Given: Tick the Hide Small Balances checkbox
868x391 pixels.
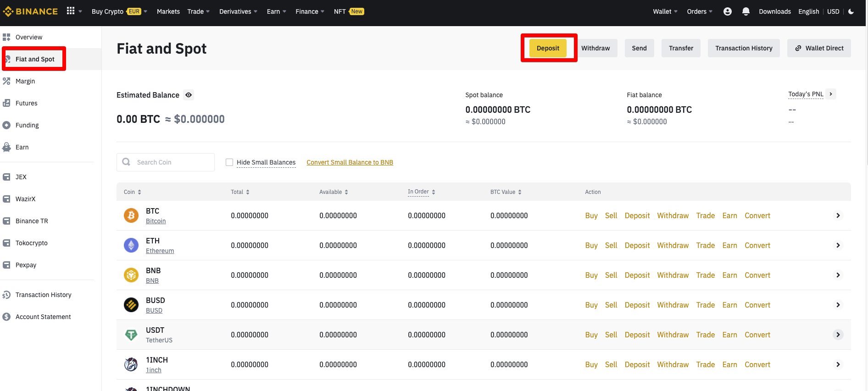Looking at the screenshot, I should point(229,162).
